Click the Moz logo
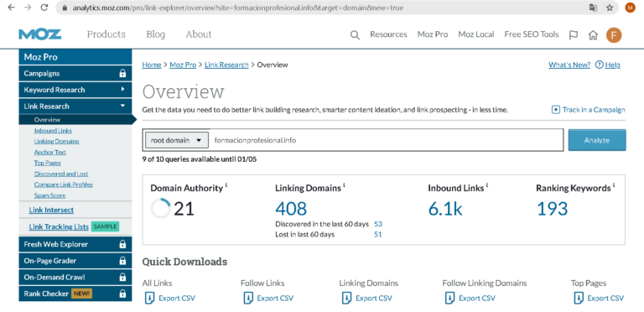Viewport: 644px width, 312px height. point(40,34)
